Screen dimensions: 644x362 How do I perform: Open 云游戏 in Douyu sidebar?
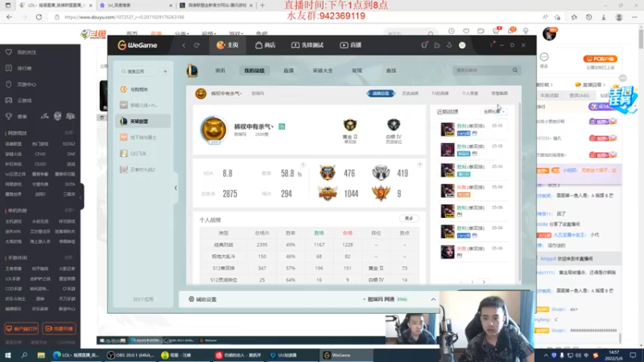point(19,100)
